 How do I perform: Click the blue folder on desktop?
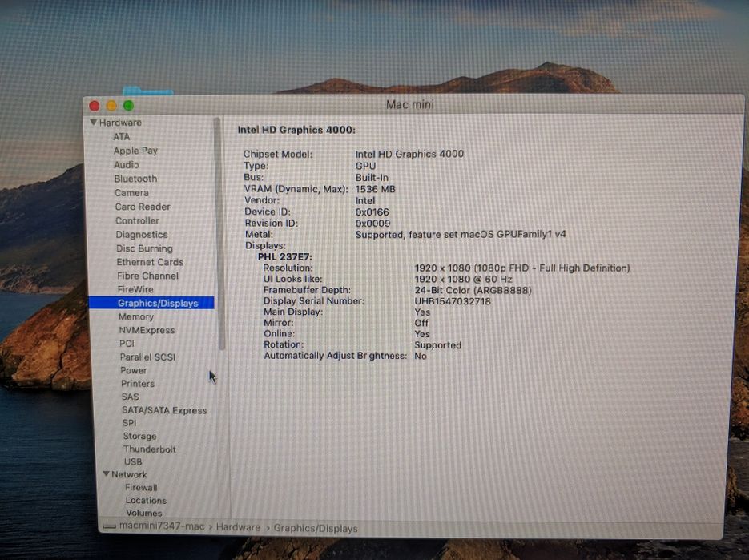pyautogui.click(x=147, y=91)
